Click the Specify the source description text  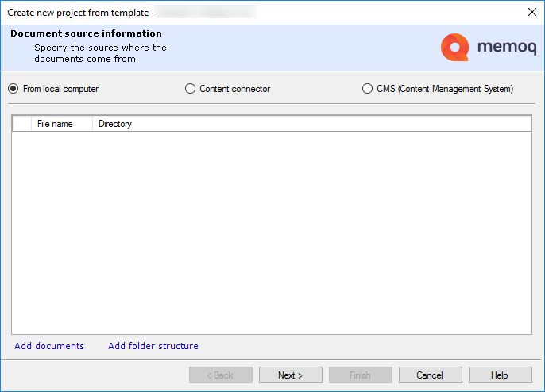point(100,53)
